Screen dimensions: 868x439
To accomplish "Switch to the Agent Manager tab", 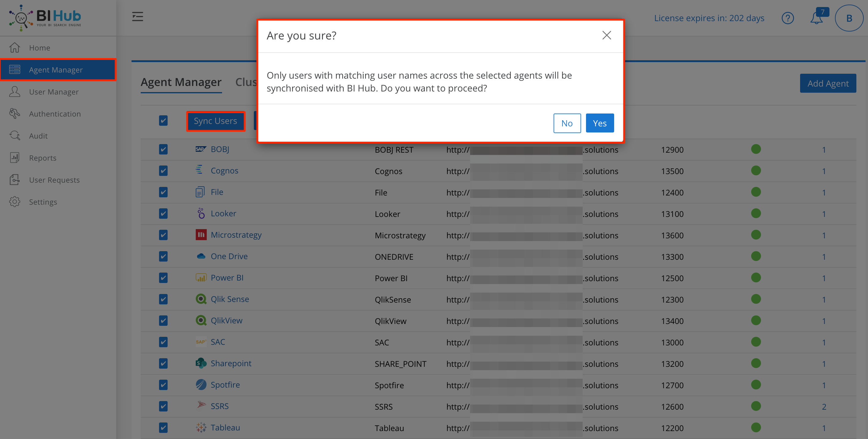I will (181, 82).
